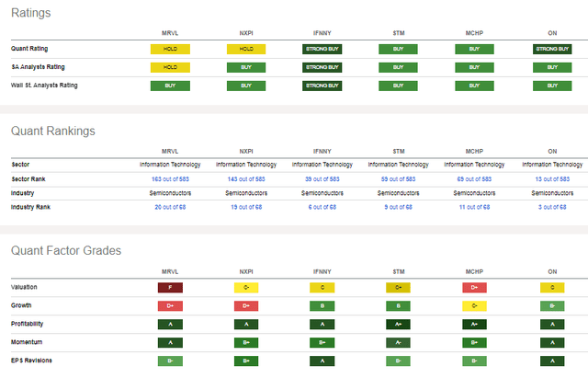
Task: Click MRVL's Momentum grade badge
Action: pos(170,343)
